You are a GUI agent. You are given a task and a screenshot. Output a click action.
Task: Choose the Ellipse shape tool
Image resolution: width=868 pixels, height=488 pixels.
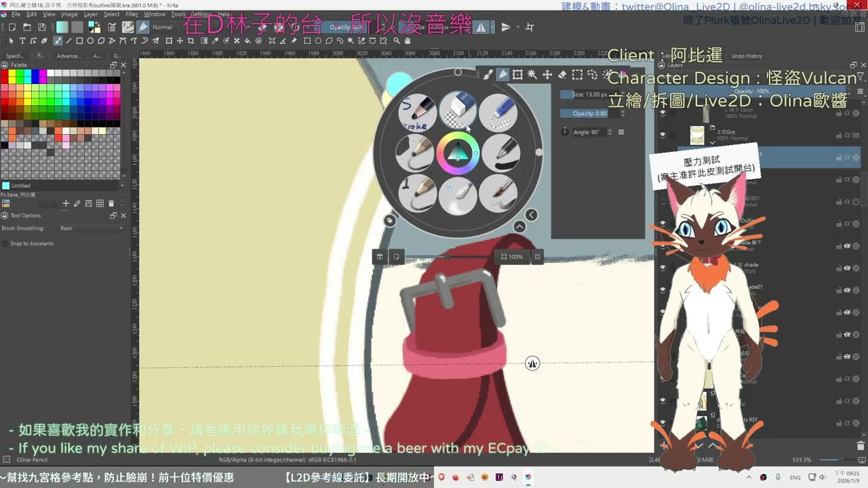[x=90, y=41]
